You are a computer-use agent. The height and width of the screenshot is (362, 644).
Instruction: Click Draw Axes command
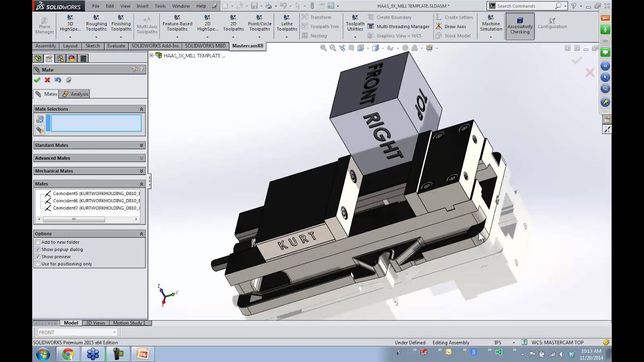[451, 27]
